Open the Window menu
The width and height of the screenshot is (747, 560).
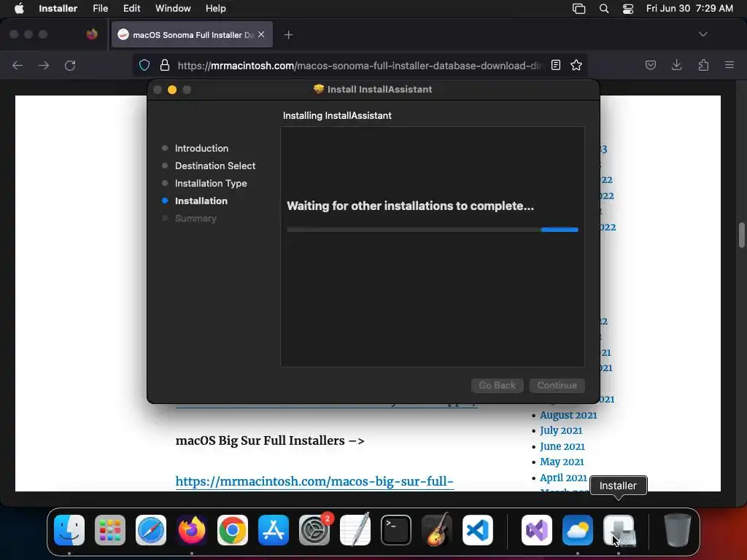click(x=173, y=9)
